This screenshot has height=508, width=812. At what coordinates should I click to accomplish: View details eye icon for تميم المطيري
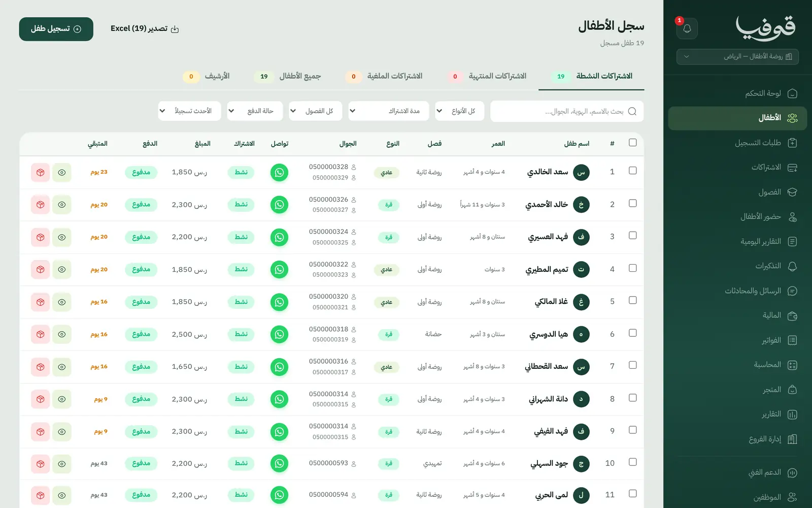tap(62, 270)
